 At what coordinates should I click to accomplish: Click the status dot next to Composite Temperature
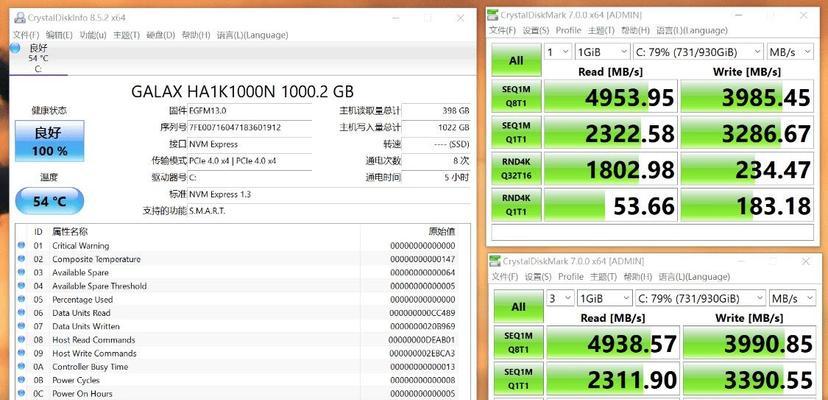22,259
